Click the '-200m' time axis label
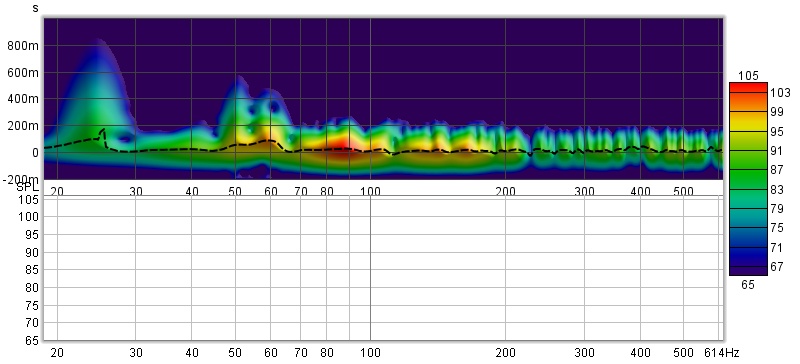Image resolution: width=800 pixels, height=364 pixels. click(20, 179)
